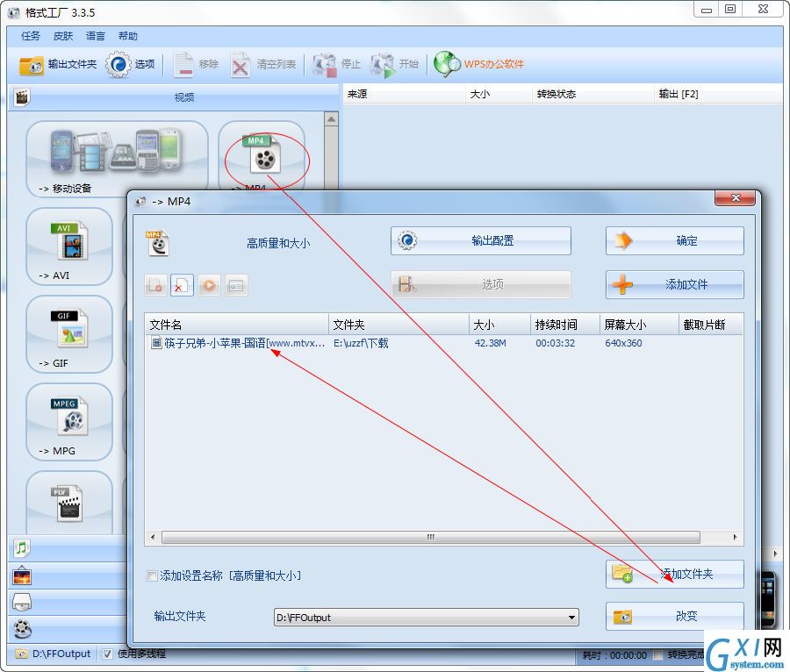Viewport: 790px width, 672px height.
Task: Click the file list horizontal scrollbar
Action: [430, 537]
